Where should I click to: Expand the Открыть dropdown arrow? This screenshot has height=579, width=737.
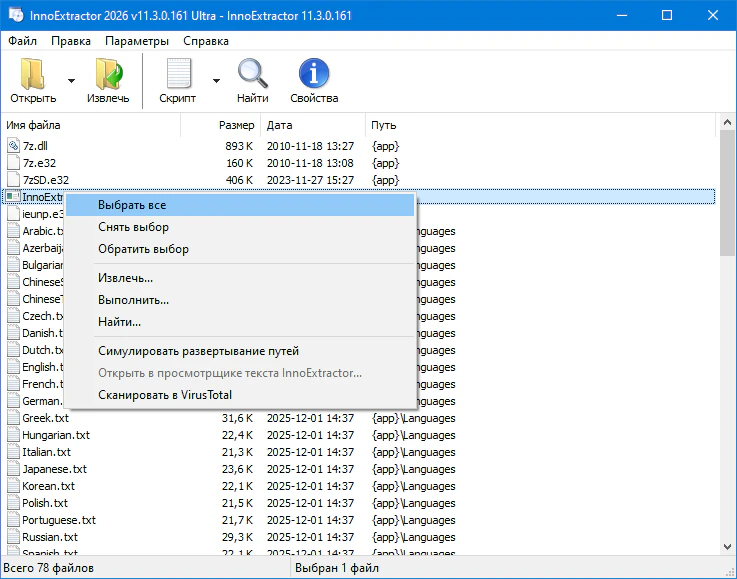71,81
